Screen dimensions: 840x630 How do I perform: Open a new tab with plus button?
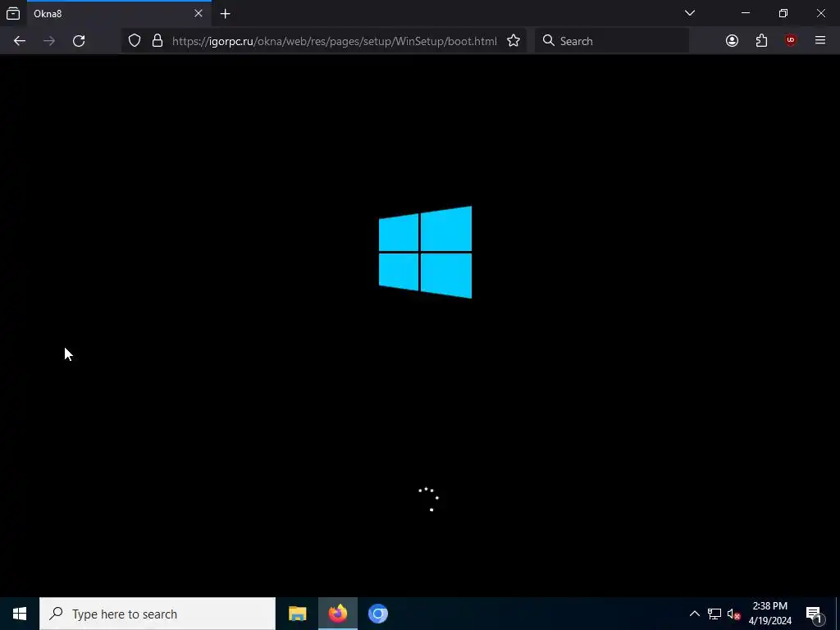point(226,13)
